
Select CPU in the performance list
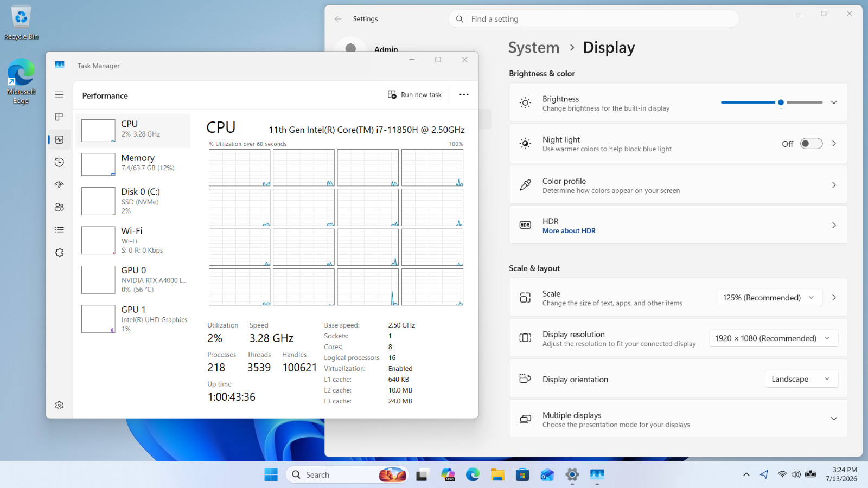[x=133, y=131]
